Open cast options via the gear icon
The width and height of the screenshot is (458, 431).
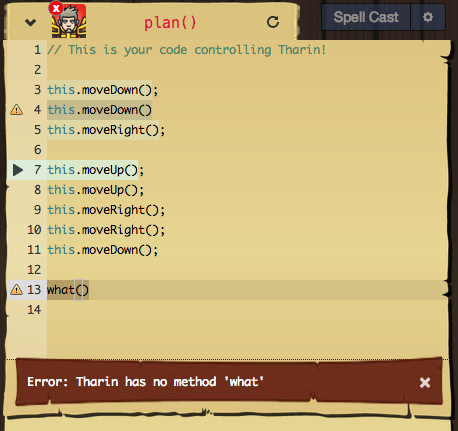[x=428, y=17]
